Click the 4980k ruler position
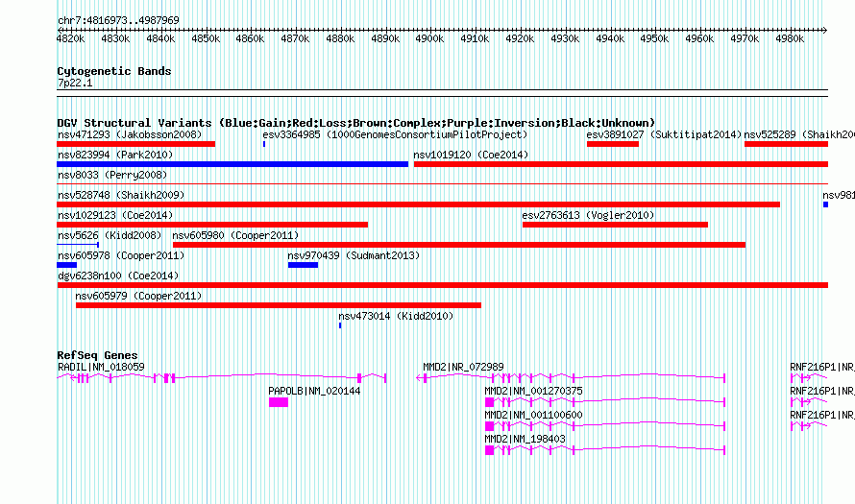The image size is (855, 504). point(790,38)
